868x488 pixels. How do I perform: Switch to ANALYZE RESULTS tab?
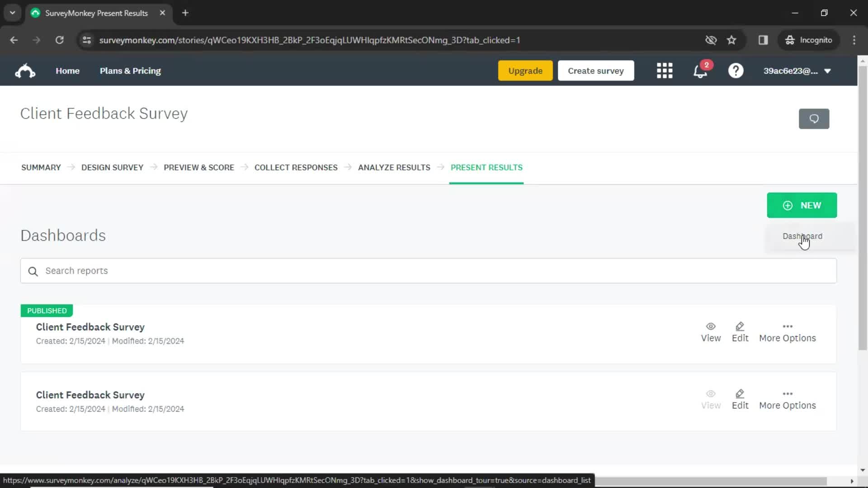click(x=394, y=168)
